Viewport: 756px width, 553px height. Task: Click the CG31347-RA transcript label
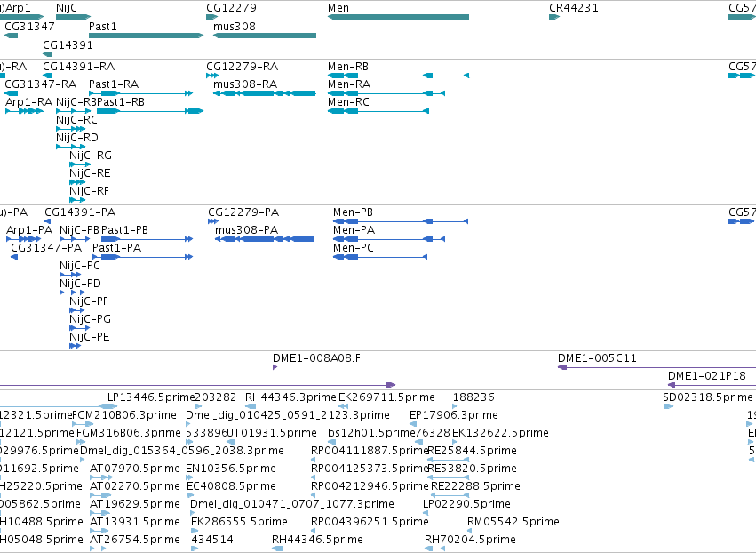point(41,84)
